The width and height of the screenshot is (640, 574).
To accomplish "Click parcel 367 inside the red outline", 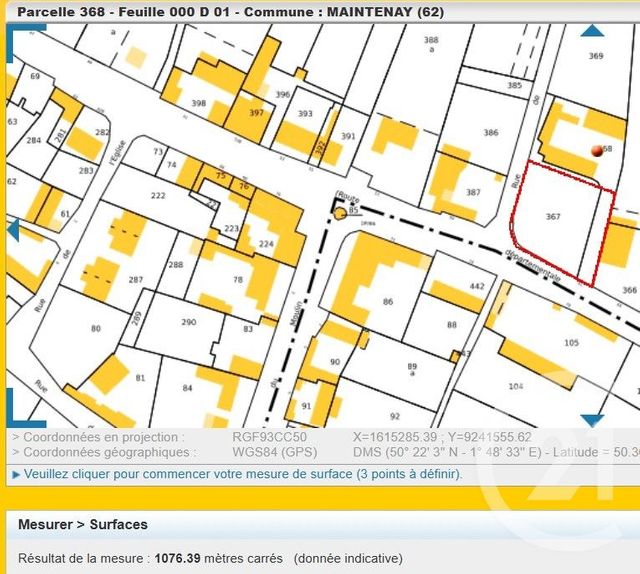I will (x=553, y=216).
